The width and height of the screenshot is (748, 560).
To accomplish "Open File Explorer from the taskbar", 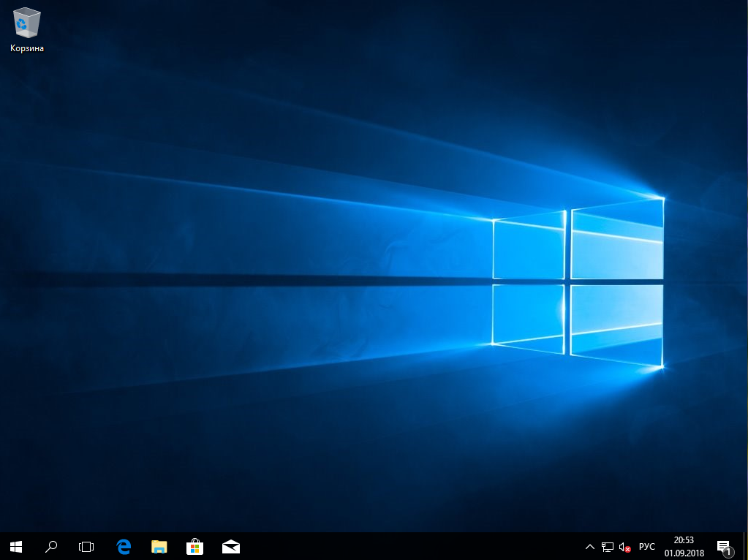I will point(159,546).
